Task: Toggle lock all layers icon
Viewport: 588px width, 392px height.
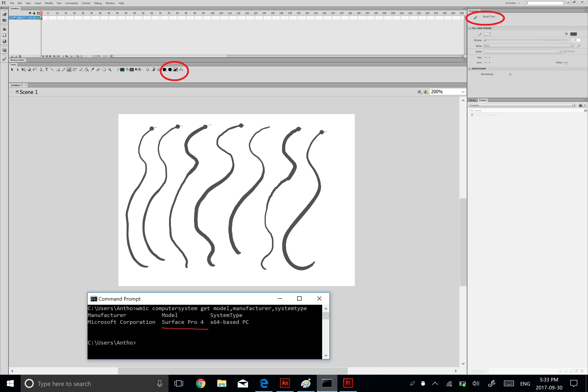Action: point(34,13)
